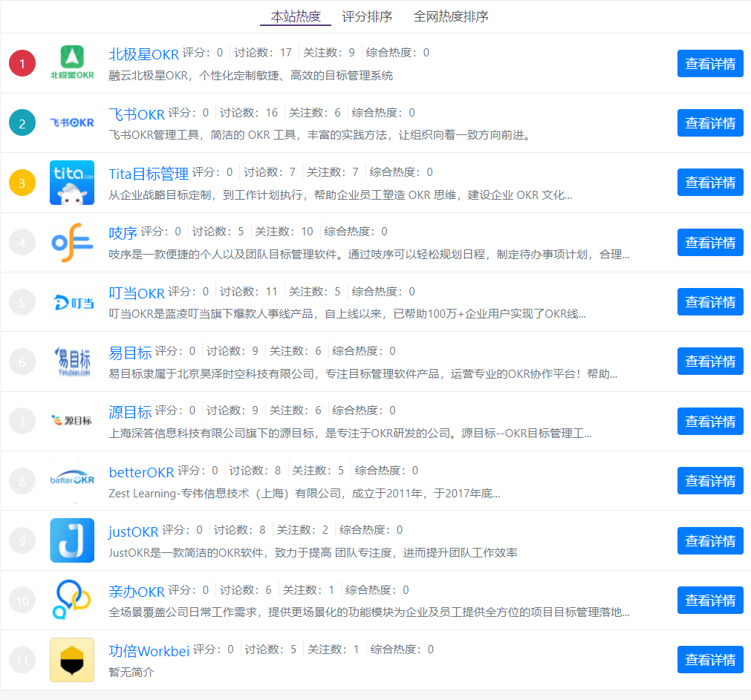Click 查看详情 for 吱序
Screen dimensions: 751x700
710,242
